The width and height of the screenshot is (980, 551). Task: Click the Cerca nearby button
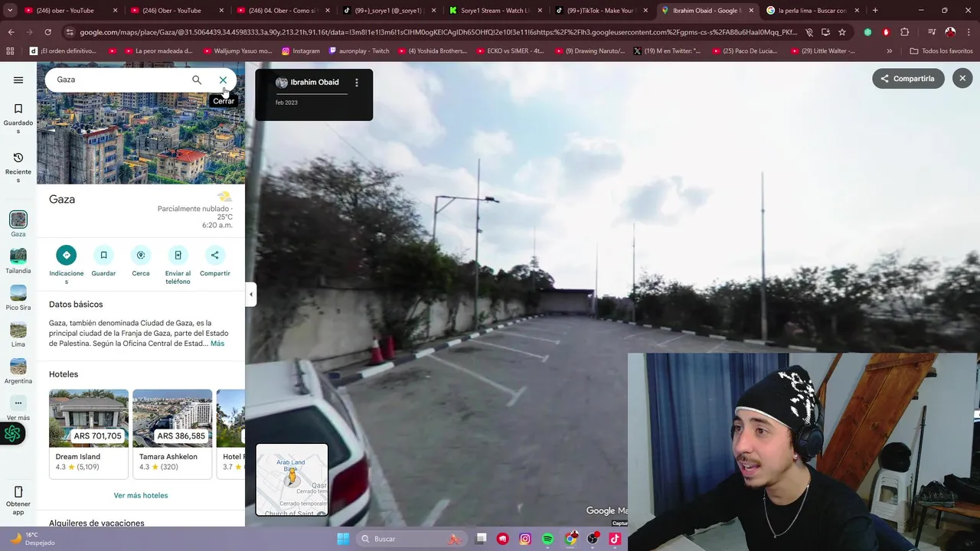point(141,261)
